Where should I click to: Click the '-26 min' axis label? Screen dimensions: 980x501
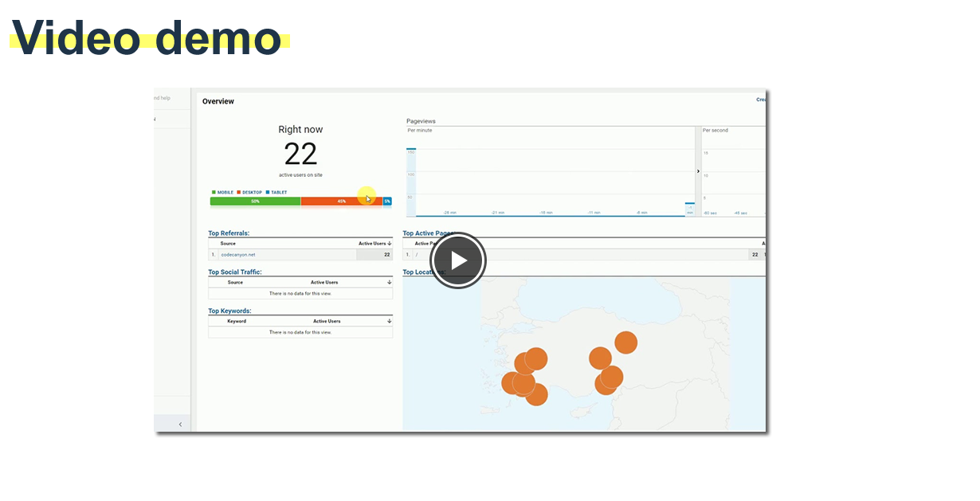click(450, 213)
